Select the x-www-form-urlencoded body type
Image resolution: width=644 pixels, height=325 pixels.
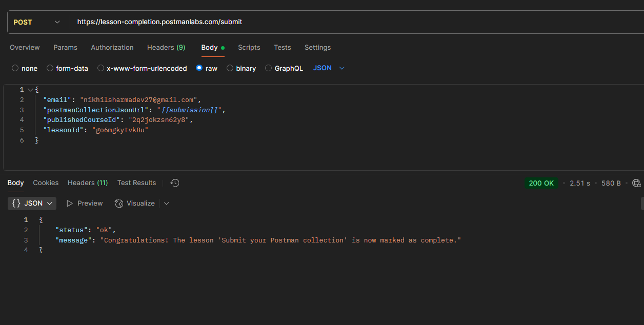[142, 68]
